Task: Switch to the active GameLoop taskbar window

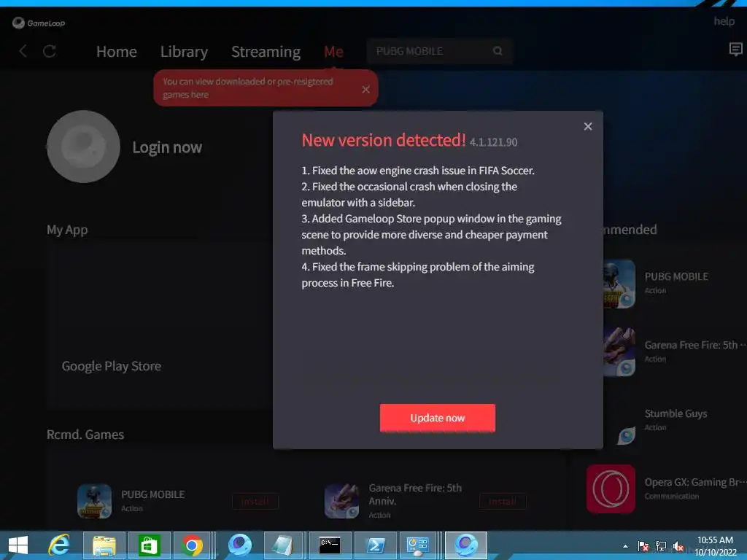Action: pyautogui.click(x=466, y=545)
